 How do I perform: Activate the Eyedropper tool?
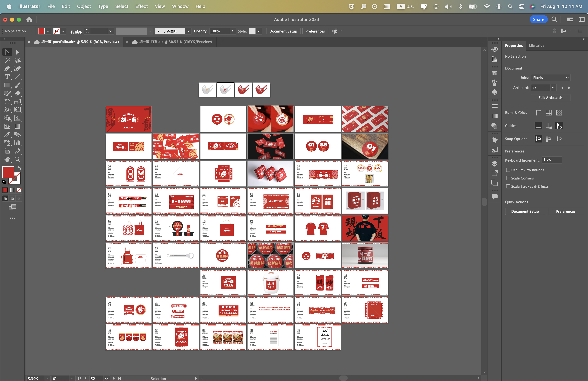pos(7,135)
